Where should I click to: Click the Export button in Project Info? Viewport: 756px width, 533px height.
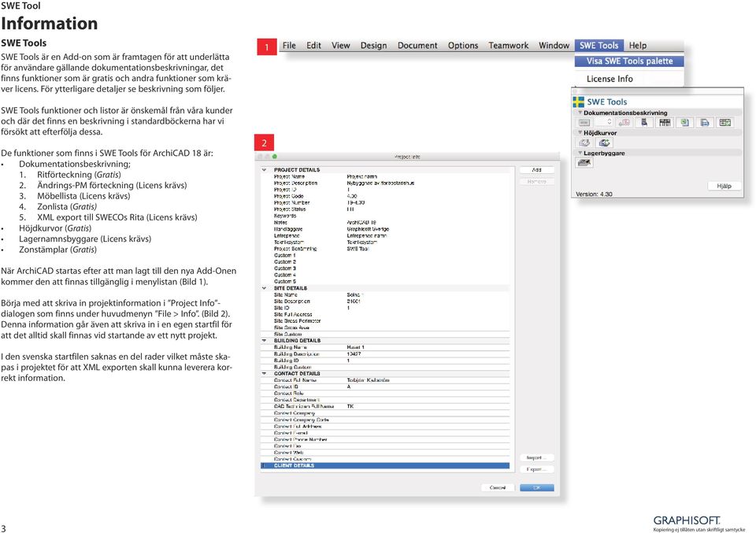(x=536, y=469)
